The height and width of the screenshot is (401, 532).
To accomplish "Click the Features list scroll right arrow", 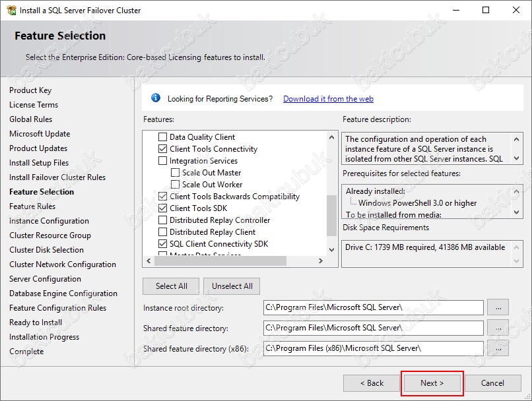I will point(320,261).
